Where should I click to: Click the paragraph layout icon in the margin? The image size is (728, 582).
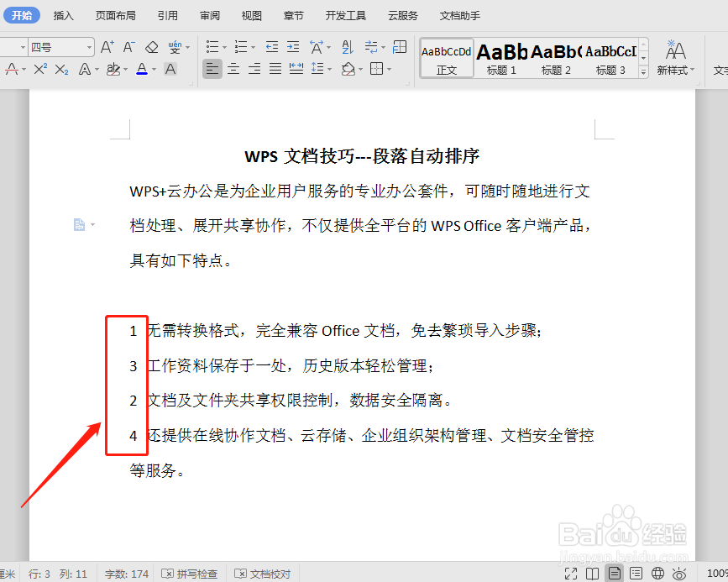(x=80, y=225)
